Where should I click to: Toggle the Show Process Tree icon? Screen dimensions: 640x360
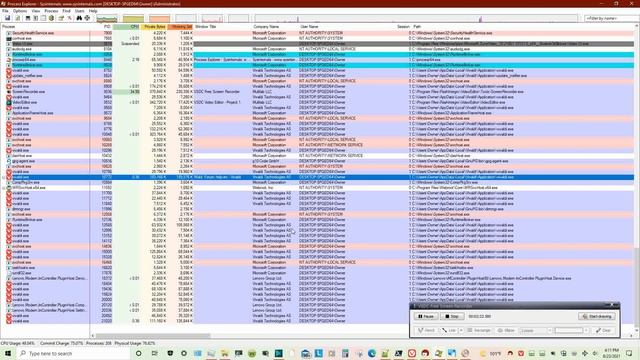36,18
